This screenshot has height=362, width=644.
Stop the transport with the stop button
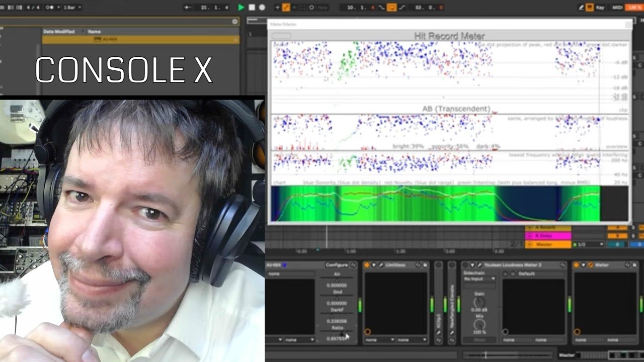[x=252, y=8]
